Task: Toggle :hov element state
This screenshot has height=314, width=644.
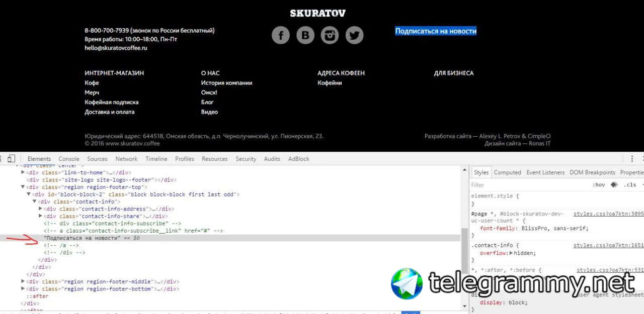Action: pyautogui.click(x=599, y=185)
